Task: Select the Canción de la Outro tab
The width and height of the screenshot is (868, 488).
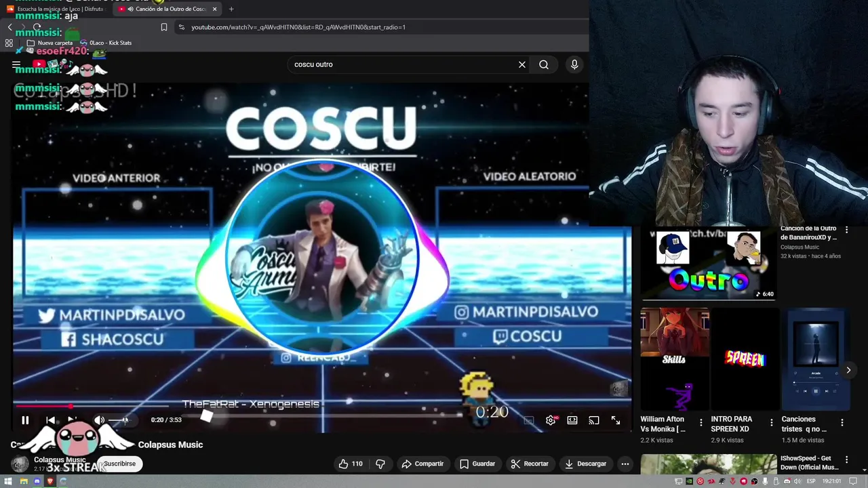Action: pyautogui.click(x=166, y=9)
